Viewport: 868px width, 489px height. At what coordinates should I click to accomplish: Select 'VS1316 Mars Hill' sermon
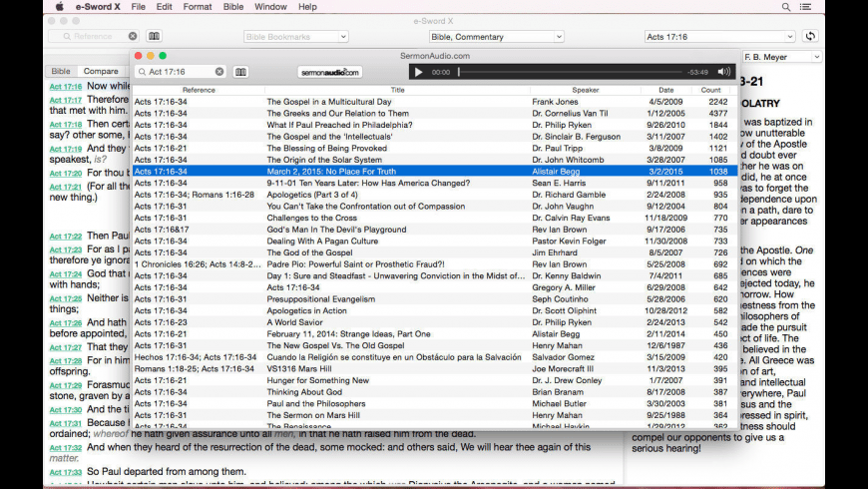(x=435, y=369)
